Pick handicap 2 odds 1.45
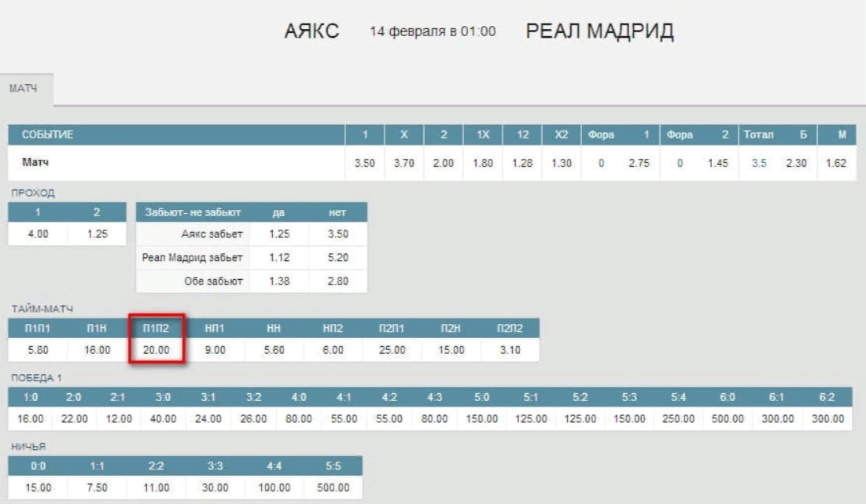 tap(718, 164)
